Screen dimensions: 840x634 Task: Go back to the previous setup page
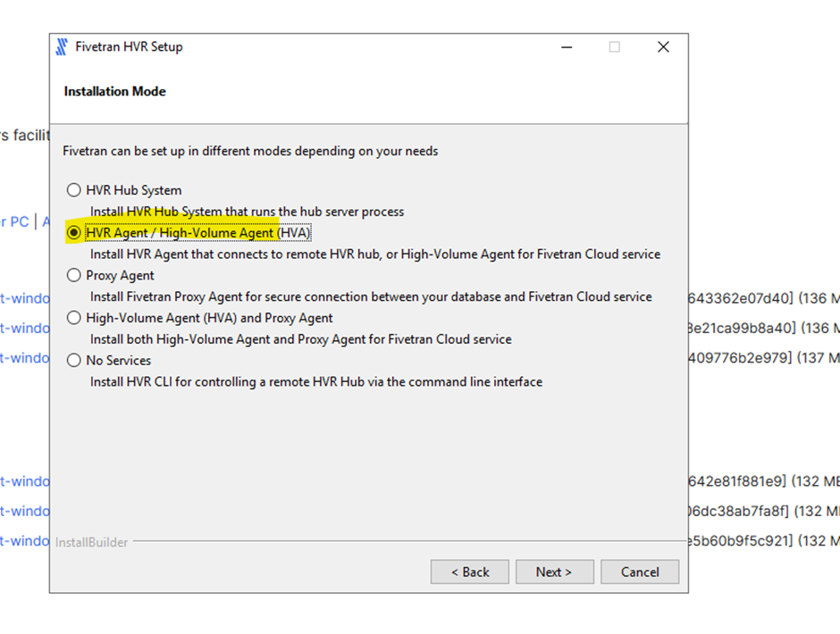pyautogui.click(x=470, y=571)
